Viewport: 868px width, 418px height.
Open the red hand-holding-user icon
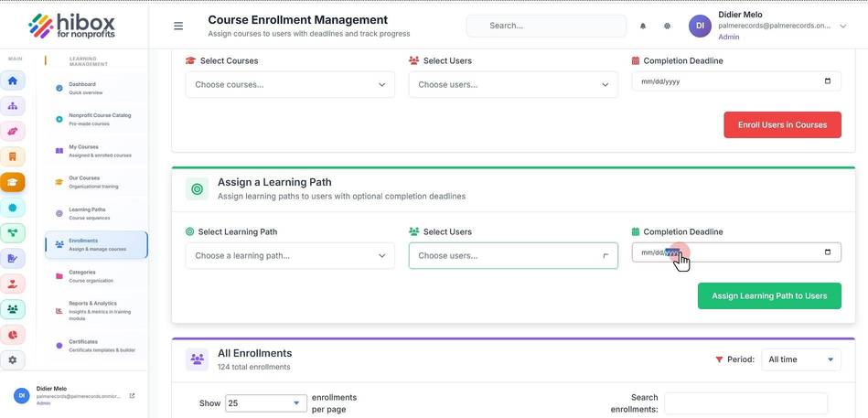(12, 284)
